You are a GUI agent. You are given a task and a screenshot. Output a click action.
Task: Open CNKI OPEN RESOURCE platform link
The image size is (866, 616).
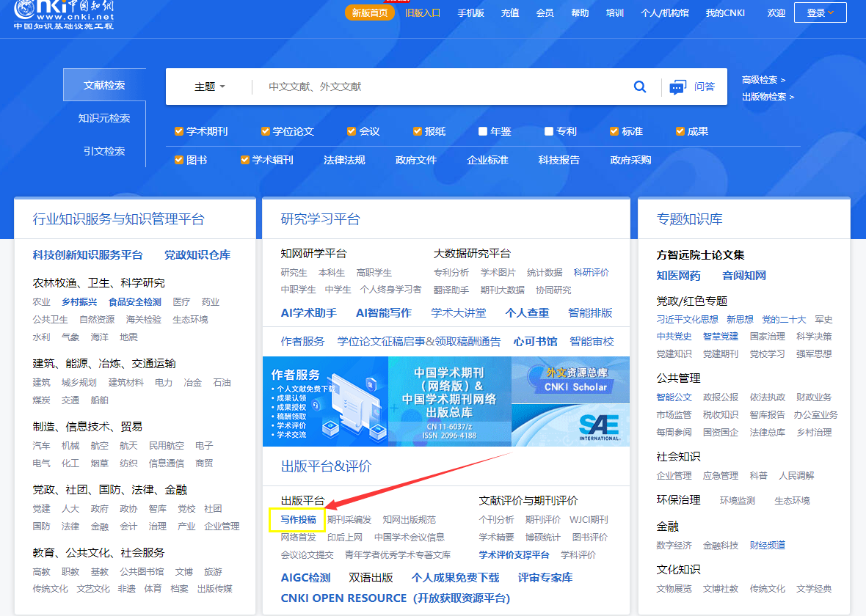[x=396, y=598]
